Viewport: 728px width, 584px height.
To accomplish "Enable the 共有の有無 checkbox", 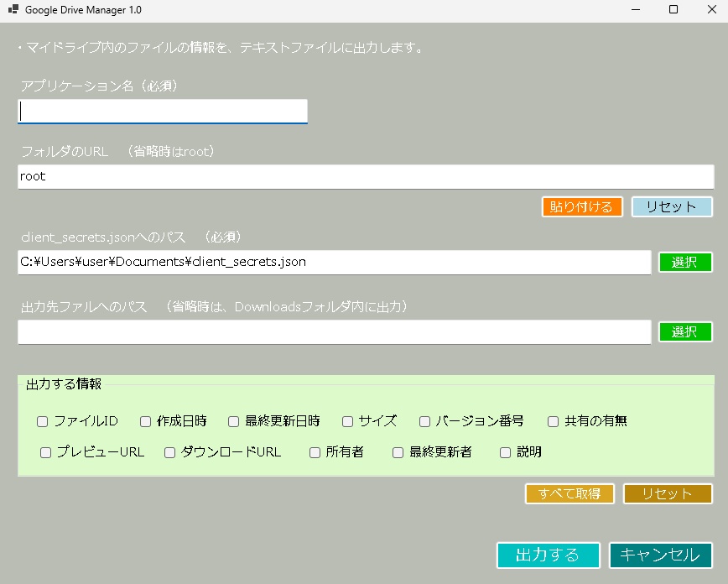I will pos(553,422).
